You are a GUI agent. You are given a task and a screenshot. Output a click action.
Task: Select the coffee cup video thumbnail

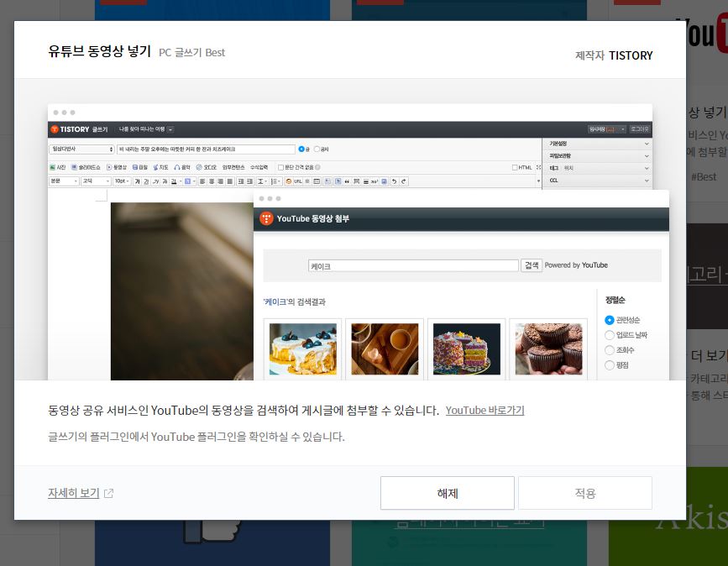[385, 349]
